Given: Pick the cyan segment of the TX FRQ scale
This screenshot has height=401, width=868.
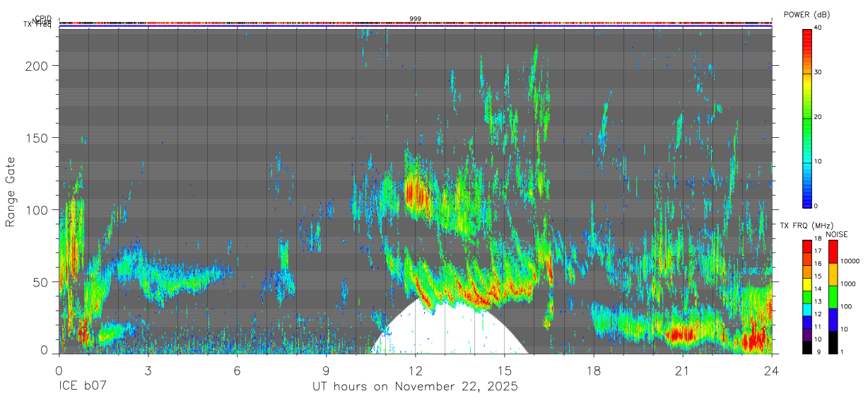Looking at the screenshot, I should [807, 309].
